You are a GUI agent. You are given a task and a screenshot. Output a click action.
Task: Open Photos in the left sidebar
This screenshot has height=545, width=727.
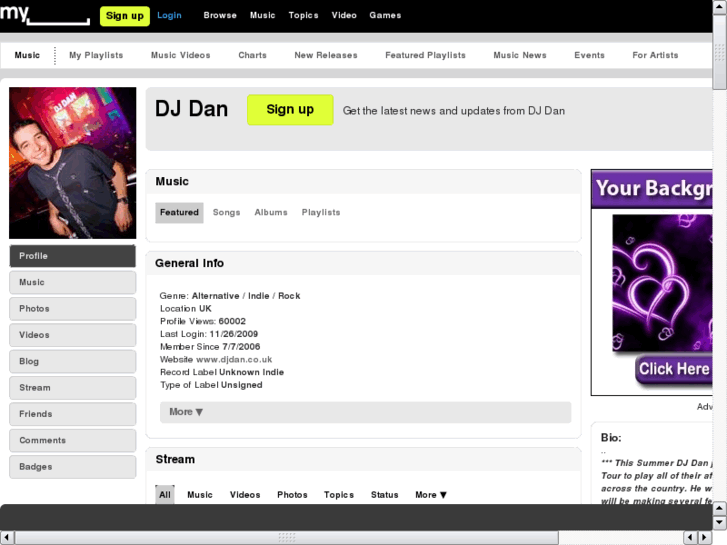point(73,309)
